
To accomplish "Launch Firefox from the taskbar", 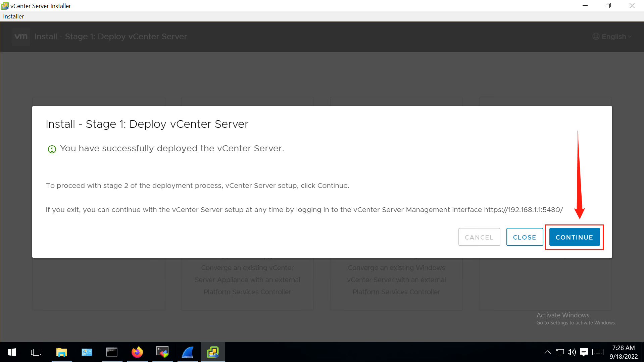I will pyautogui.click(x=137, y=352).
